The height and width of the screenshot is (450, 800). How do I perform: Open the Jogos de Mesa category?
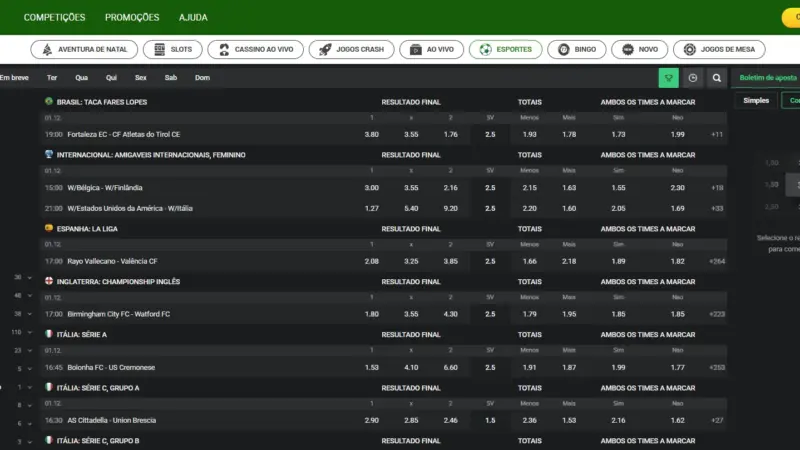point(719,49)
